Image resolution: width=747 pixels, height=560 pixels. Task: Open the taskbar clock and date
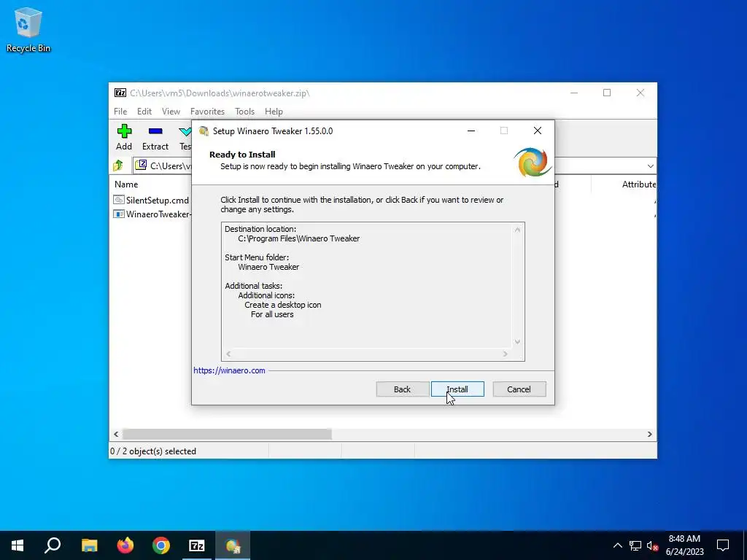click(684, 545)
